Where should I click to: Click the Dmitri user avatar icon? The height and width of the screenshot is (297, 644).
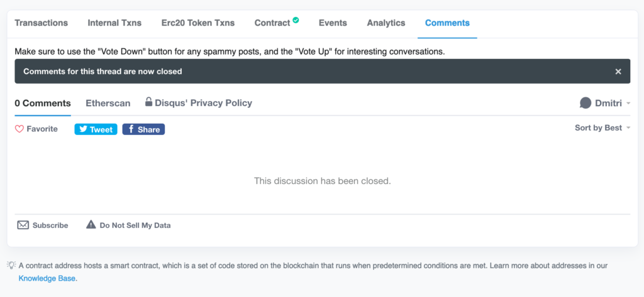[x=586, y=103]
